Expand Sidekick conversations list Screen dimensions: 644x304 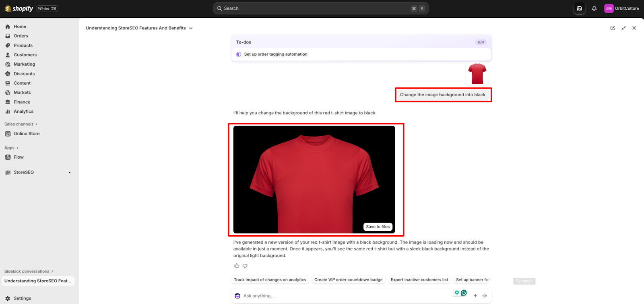click(29, 271)
